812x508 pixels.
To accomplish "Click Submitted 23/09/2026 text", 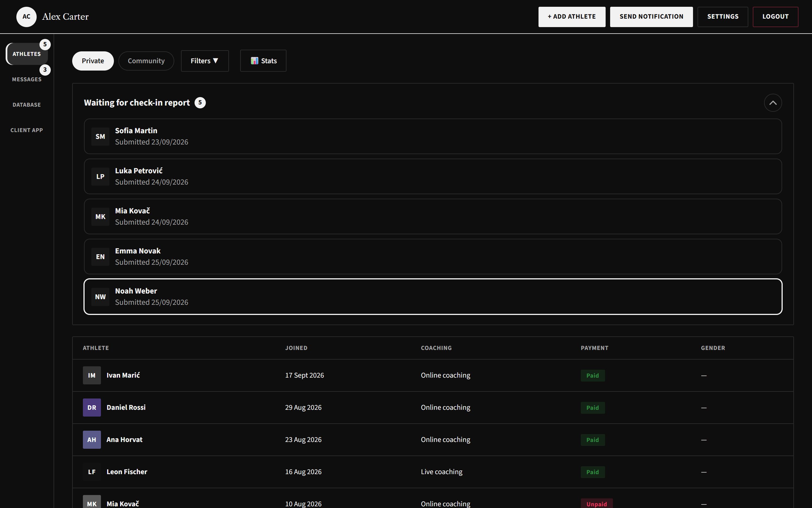I will (x=152, y=142).
